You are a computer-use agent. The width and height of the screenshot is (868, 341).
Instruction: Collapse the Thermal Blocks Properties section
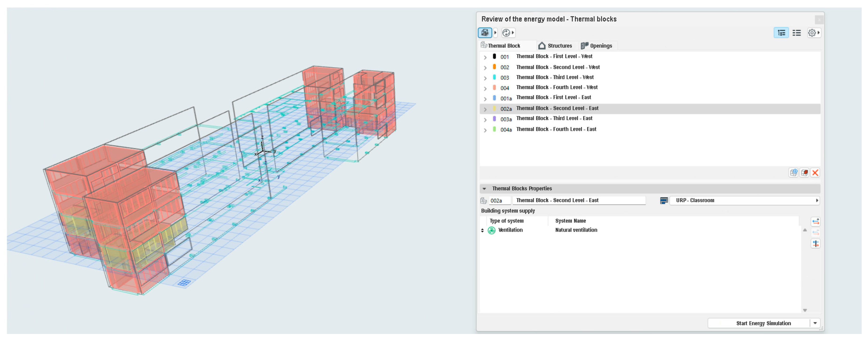point(484,189)
